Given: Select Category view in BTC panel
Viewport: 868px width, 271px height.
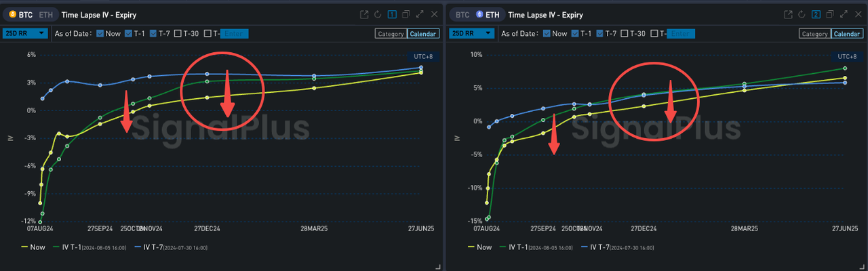Looking at the screenshot, I should (x=390, y=34).
